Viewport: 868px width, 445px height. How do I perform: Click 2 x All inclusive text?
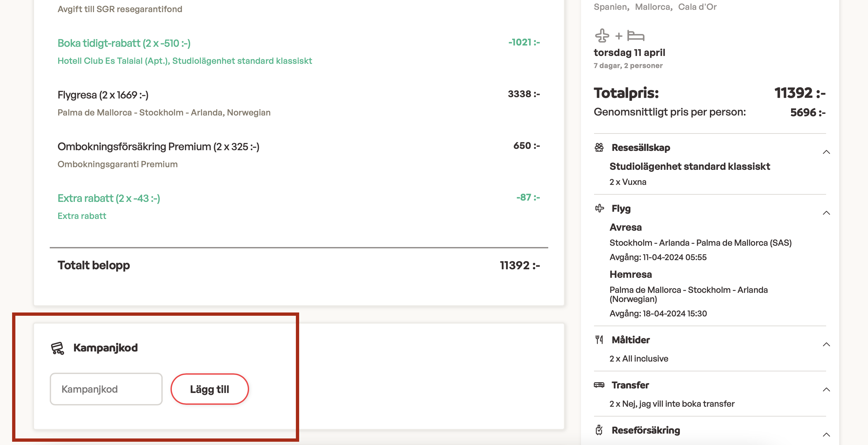[x=639, y=359]
